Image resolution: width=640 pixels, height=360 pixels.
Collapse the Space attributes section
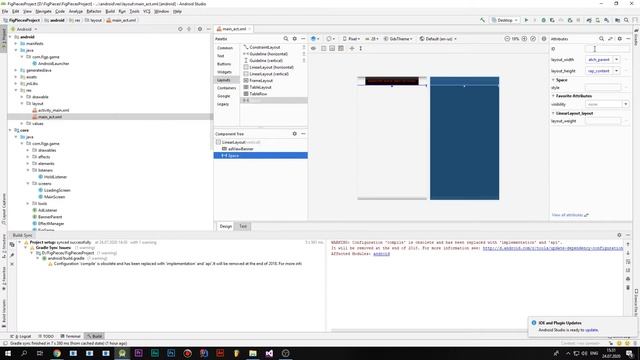click(553, 80)
